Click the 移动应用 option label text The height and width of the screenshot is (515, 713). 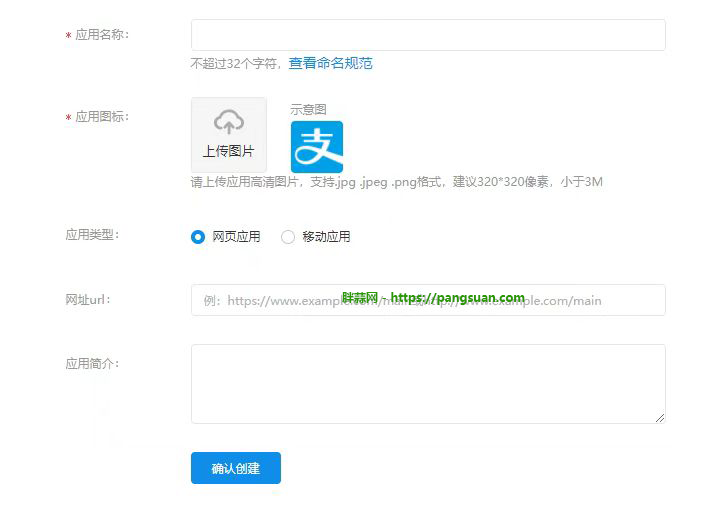click(326, 237)
